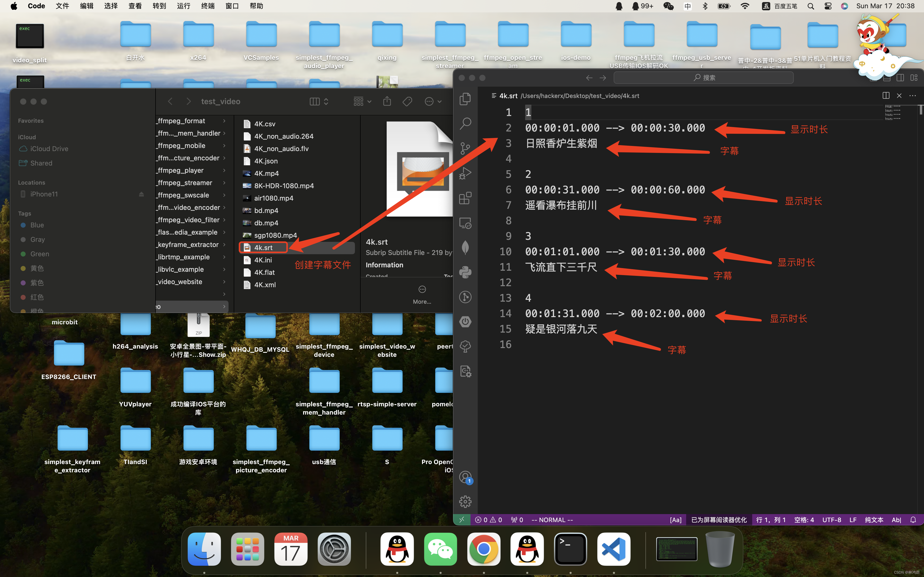Open the VS Code Explorer panel
The width and height of the screenshot is (924, 577).
(x=465, y=99)
